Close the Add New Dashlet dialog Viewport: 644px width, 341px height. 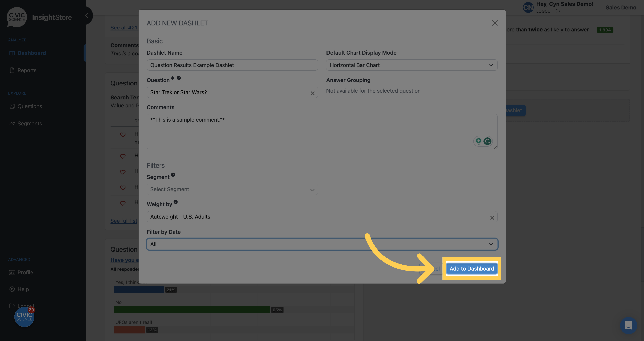point(495,23)
